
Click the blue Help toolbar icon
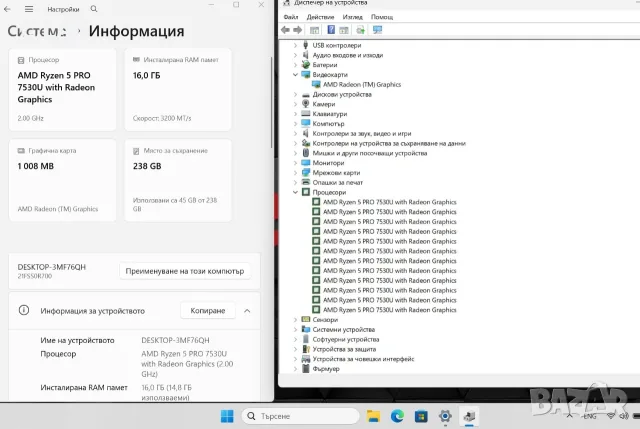point(331,30)
